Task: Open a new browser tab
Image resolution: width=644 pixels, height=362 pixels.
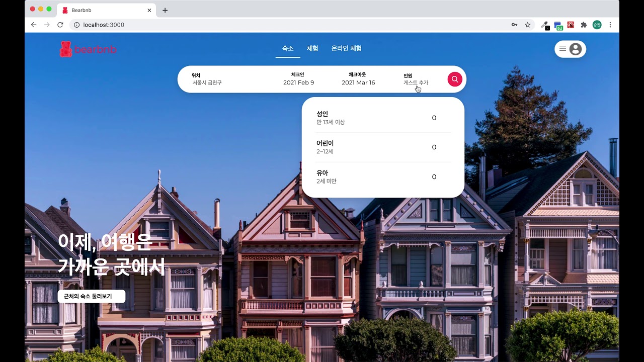Action: (165, 10)
